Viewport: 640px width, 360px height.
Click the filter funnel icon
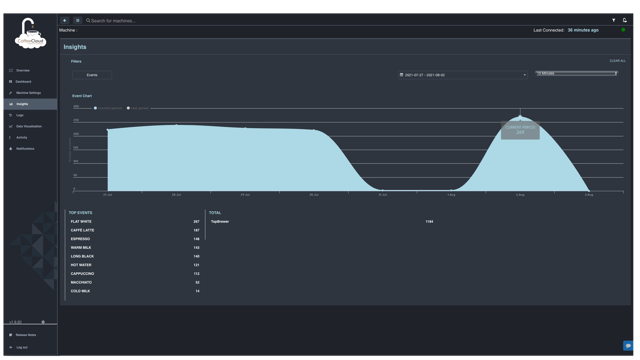(613, 20)
